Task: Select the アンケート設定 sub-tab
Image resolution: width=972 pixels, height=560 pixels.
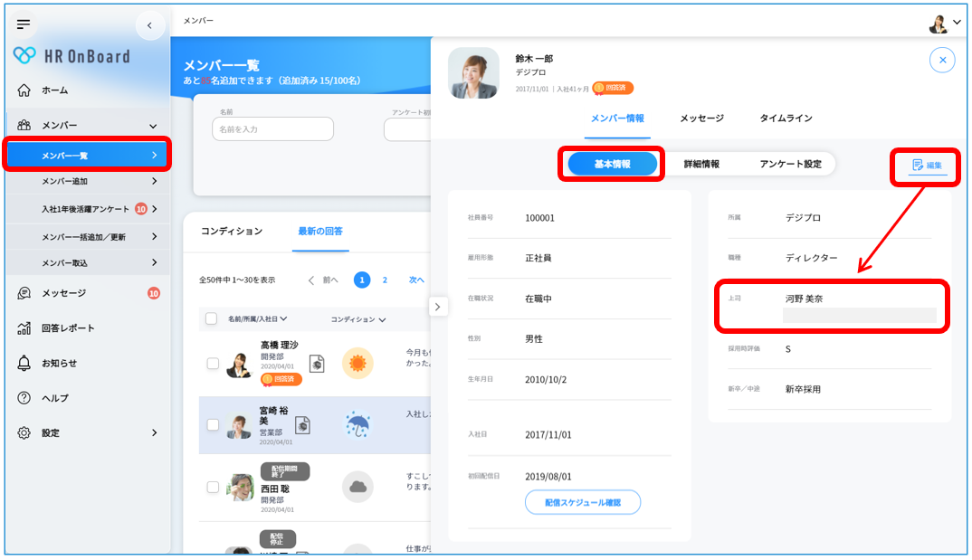Action: click(790, 164)
